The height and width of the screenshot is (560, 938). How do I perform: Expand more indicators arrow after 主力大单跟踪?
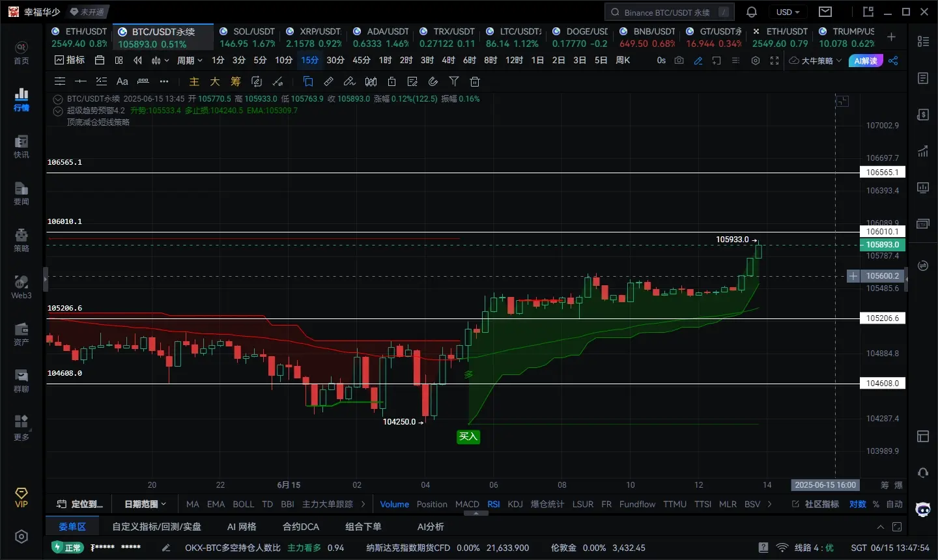(363, 504)
